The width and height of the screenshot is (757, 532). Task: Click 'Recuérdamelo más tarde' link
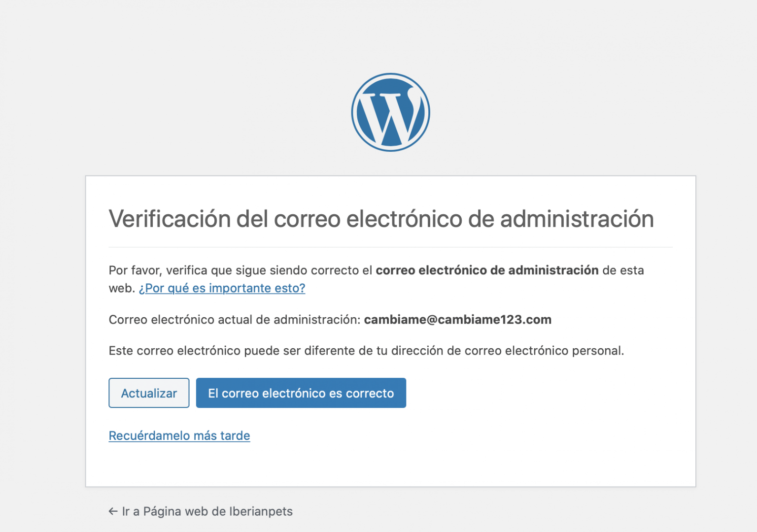[x=179, y=436]
